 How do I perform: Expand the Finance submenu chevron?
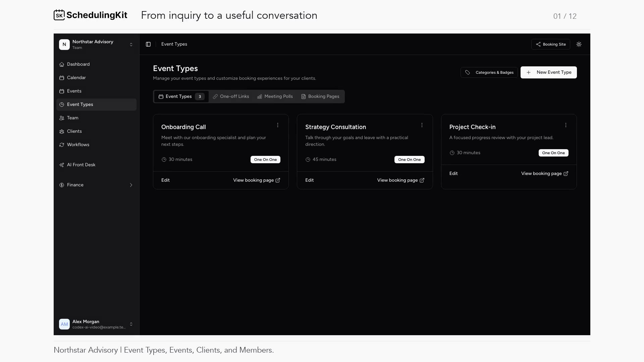[131, 185]
